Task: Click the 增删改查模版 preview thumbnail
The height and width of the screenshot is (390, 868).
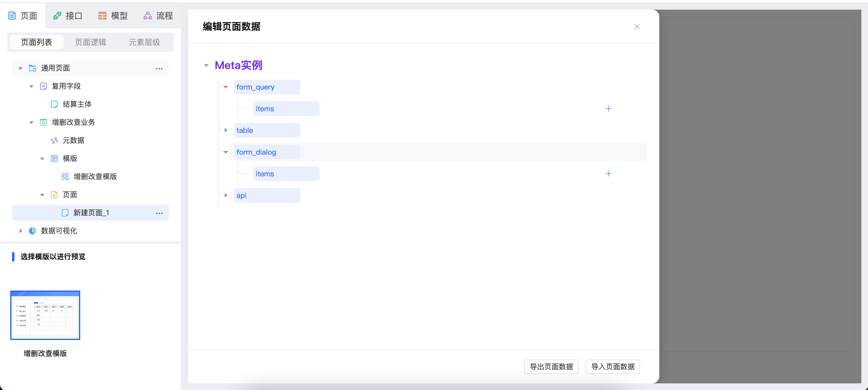Action: [x=45, y=315]
